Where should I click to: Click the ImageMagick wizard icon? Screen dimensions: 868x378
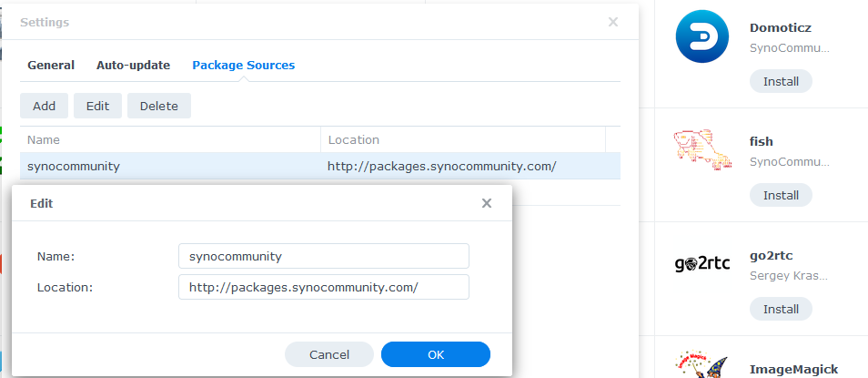click(702, 363)
